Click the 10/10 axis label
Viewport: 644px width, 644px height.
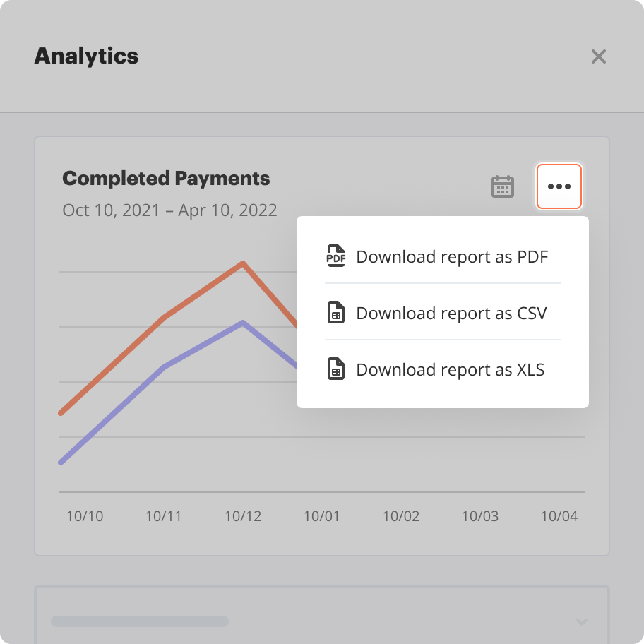coord(84,516)
